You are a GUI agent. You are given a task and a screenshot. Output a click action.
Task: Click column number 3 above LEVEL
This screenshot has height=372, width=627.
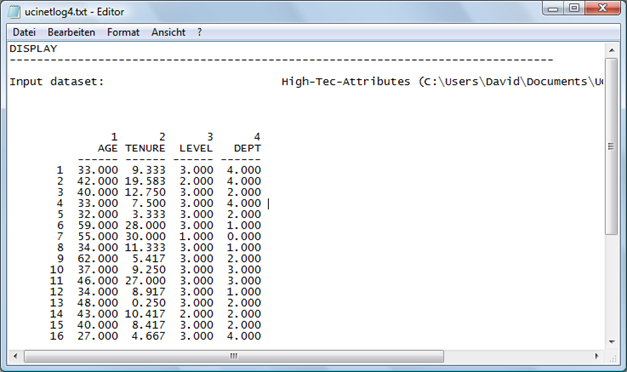pos(210,137)
